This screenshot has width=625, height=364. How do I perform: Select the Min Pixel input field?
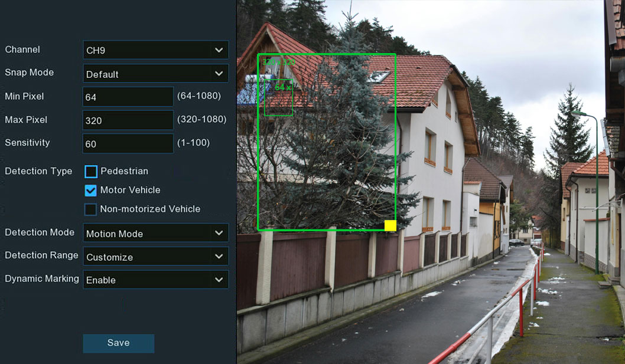pyautogui.click(x=128, y=96)
